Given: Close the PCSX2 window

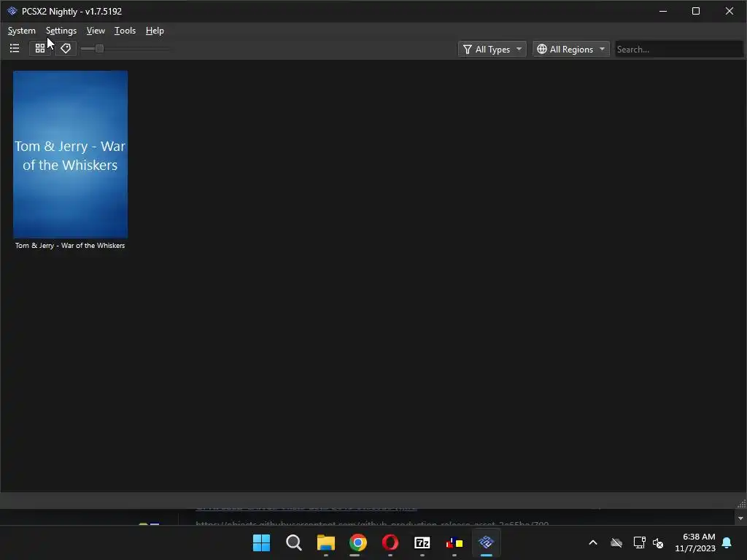Looking at the screenshot, I should tap(729, 11).
